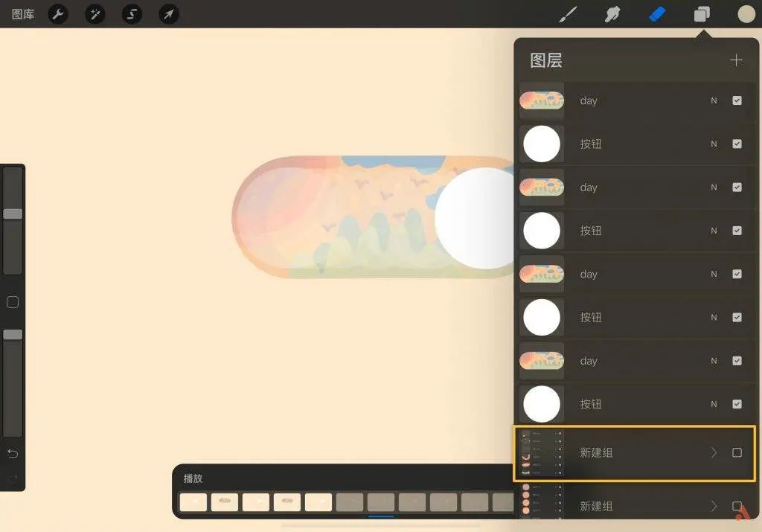The width and height of the screenshot is (762, 532).
Task: Hide the bottom 按钮 layer via checkbox
Action: pyautogui.click(x=737, y=404)
